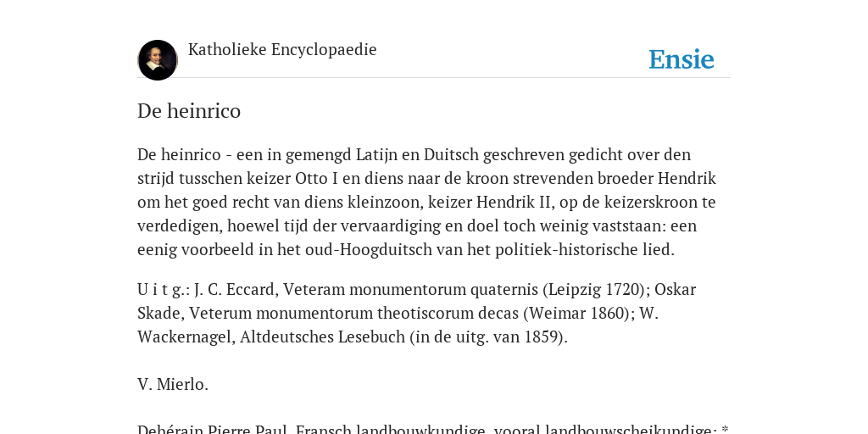Click the phrase 'politiek-historische lied'
The height and width of the screenshot is (434, 868).
click(583, 250)
